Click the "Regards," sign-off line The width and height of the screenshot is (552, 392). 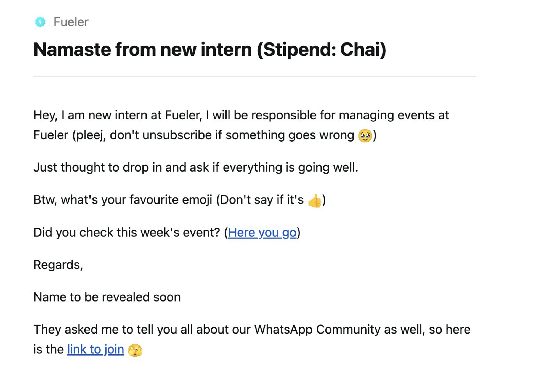coord(58,265)
